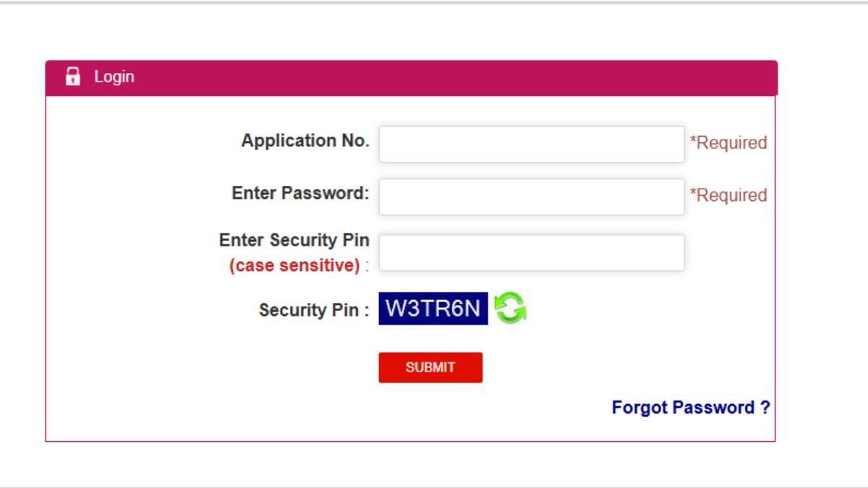Click the lock icon in the Login header
The height and width of the screenshot is (488, 868).
[x=73, y=76]
